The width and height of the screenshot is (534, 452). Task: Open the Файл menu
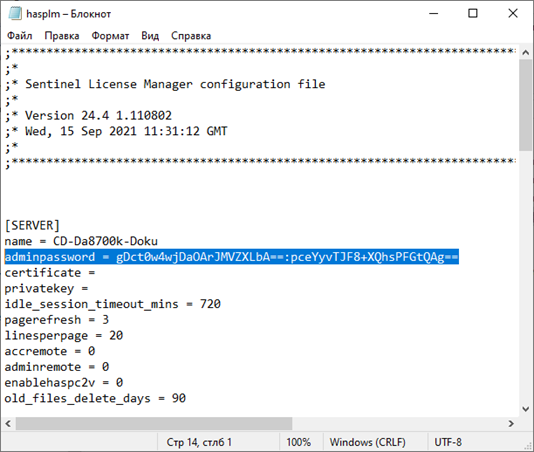(20, 35)
